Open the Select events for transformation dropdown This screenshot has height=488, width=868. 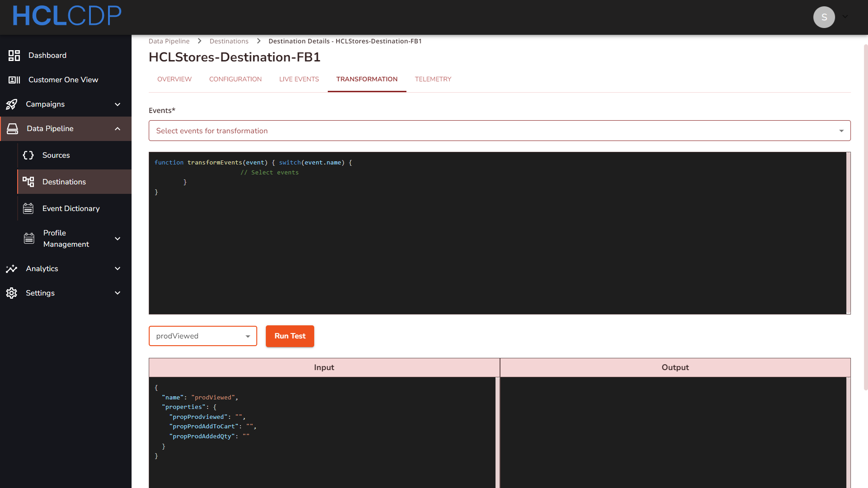point(499,131)
